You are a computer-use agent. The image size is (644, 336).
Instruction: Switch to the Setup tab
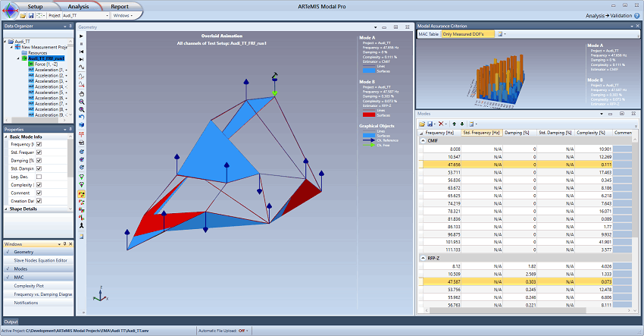click(x=35, y=5)
